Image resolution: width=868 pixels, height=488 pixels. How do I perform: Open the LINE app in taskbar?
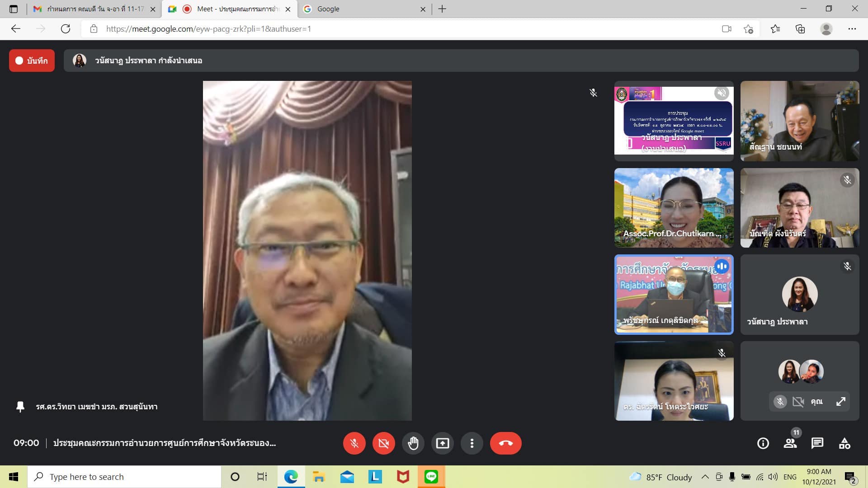point(431,477)
